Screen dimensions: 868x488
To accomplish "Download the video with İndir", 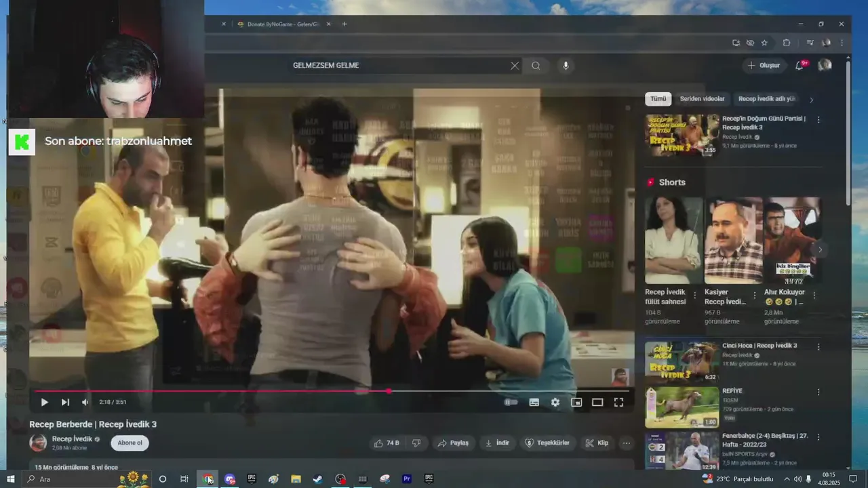I will (x=497, y=443).
